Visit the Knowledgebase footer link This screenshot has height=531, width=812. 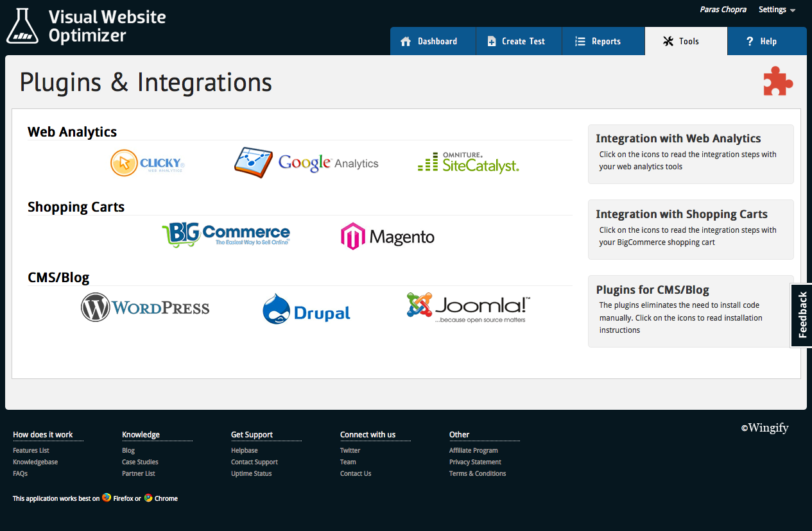click(x=35, y=462)
